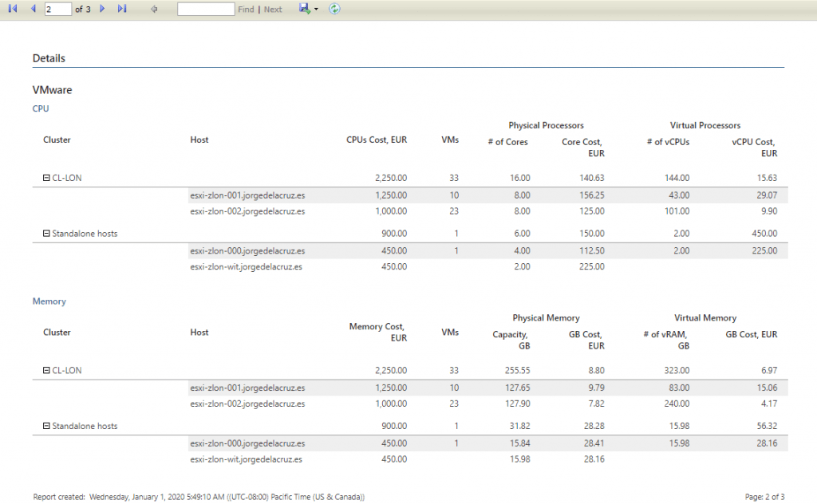The width and height of the screenshot is (817, 504).
Task: Click the 15.06 GB cost value
Action: point(767,388)
